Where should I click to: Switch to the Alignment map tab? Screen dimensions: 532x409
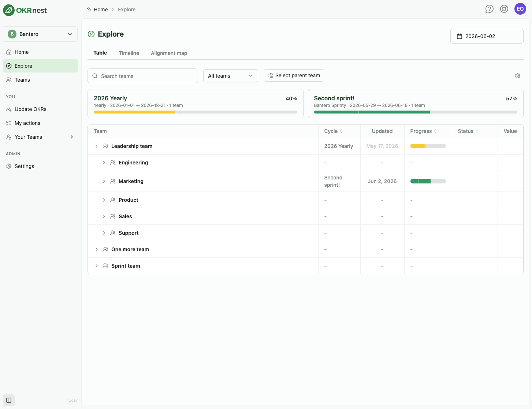[169, 53]
